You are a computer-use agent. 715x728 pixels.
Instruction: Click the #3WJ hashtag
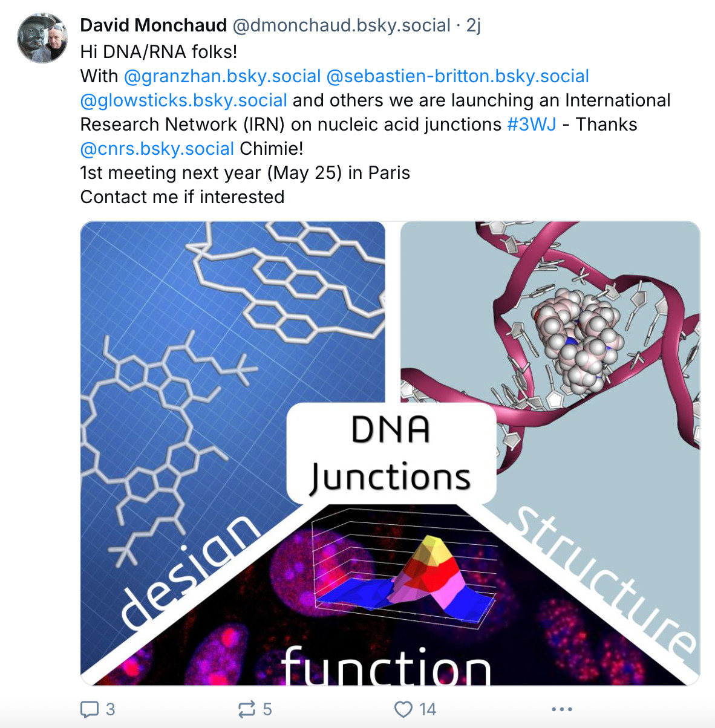point(531,125)
